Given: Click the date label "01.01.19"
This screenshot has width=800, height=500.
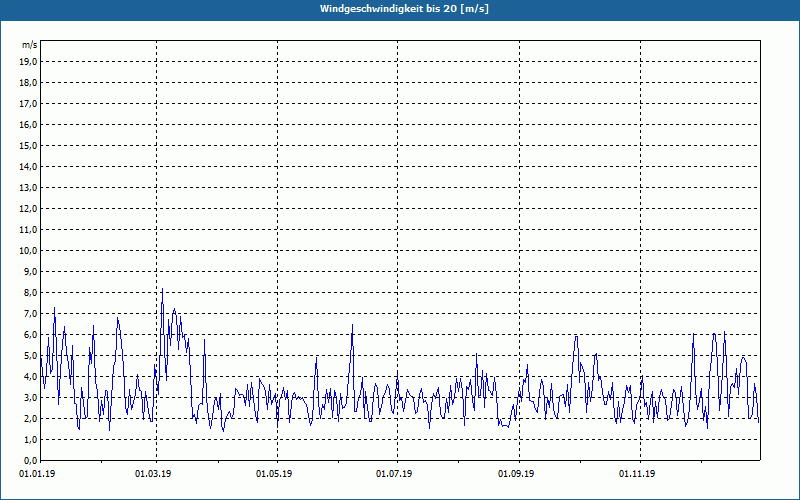Looking at the screenshot, I should pos(37,474).
